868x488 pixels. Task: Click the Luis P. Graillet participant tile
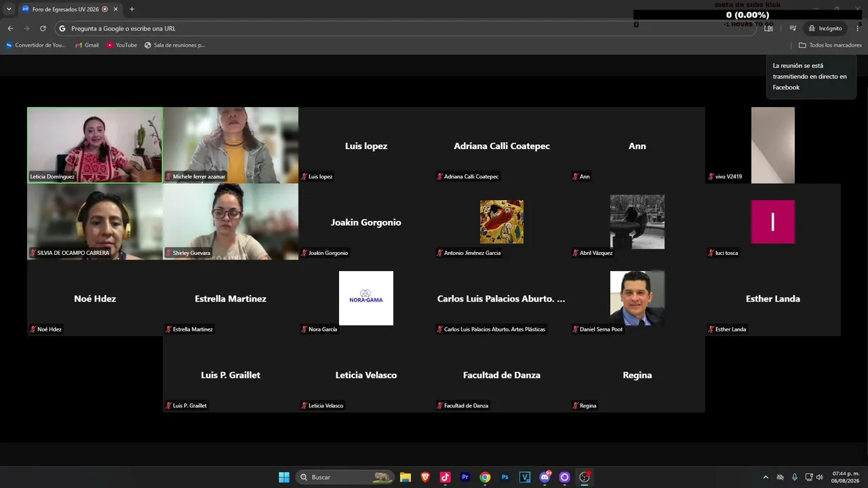coord(231,375)
